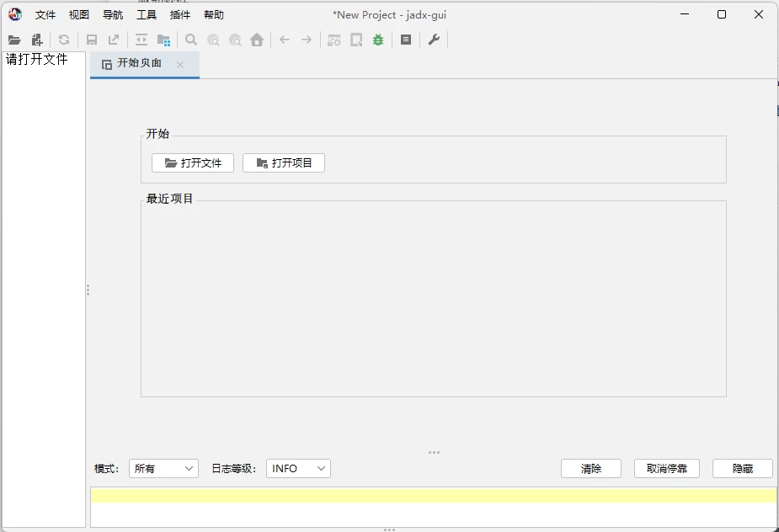Click the add files toolbar icon
This screenshot has width=779, height=532.
pyautogui.click(x=36, y=40)
